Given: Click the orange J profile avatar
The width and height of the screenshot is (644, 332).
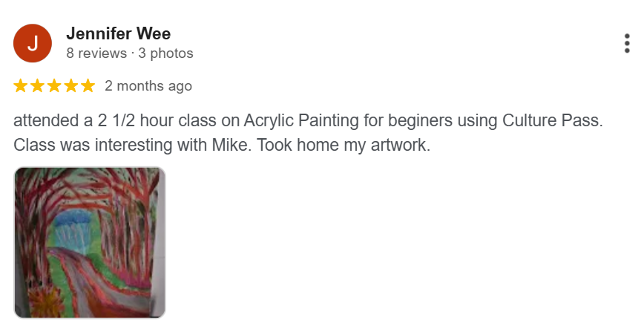Looking at the screenshot, I should coord(33,43).
